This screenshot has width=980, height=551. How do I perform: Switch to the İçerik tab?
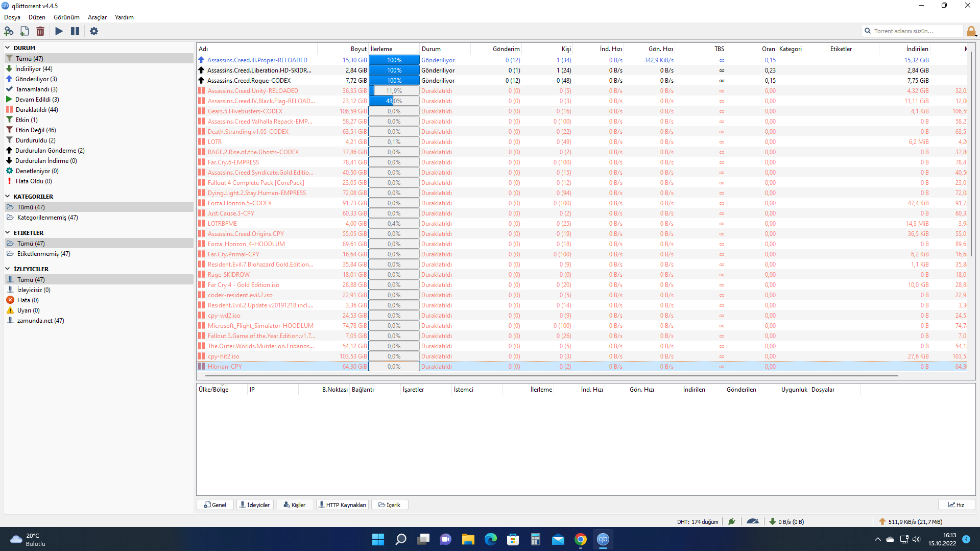click(390, 505)
